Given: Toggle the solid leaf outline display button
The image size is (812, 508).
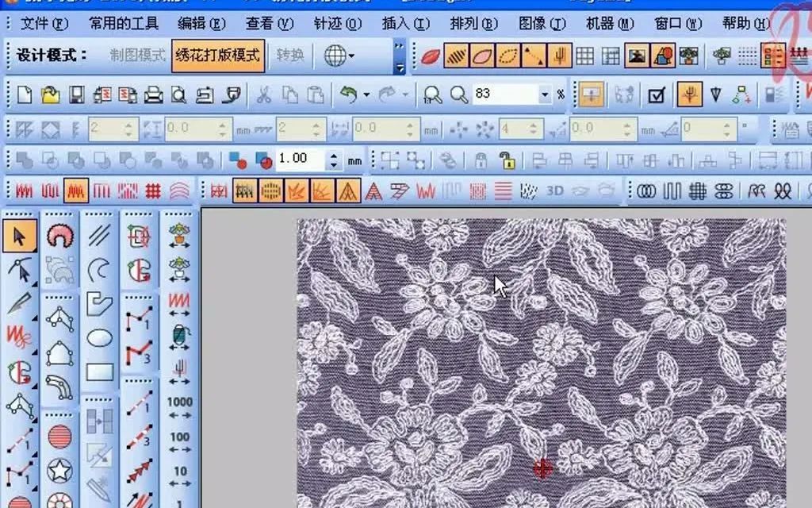Looking at the screenshot, I should pos(481,56).
